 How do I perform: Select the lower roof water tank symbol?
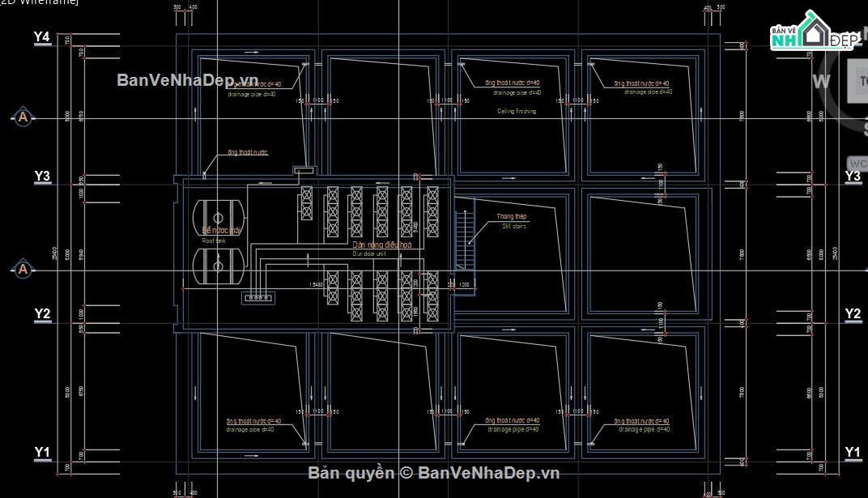click(x=218, y=266)
